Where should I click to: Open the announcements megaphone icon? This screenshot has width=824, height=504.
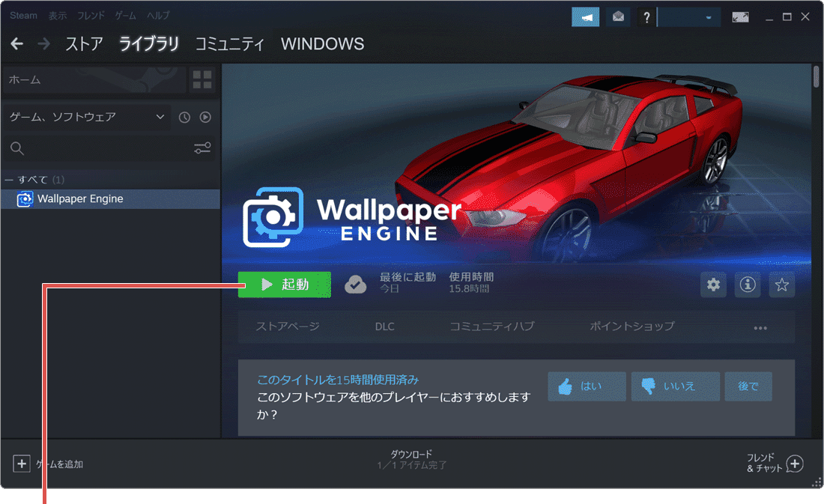pos(586,17)
